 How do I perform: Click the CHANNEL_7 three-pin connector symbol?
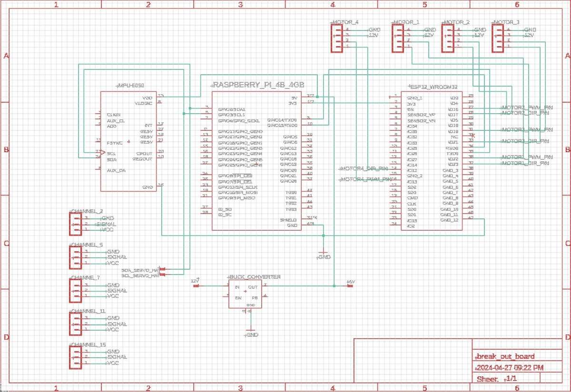(x=75, y=290)
